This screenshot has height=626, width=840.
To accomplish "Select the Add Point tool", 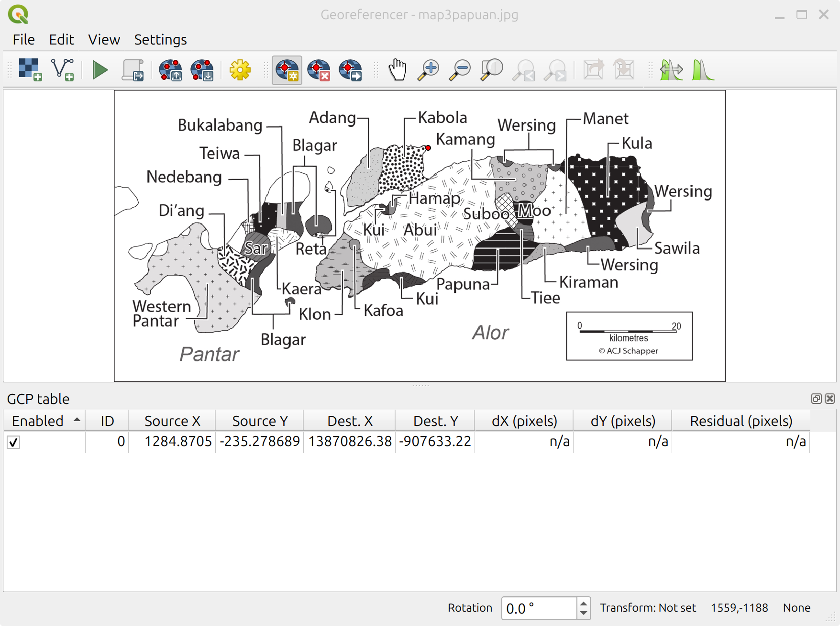I will pos(287,69).
